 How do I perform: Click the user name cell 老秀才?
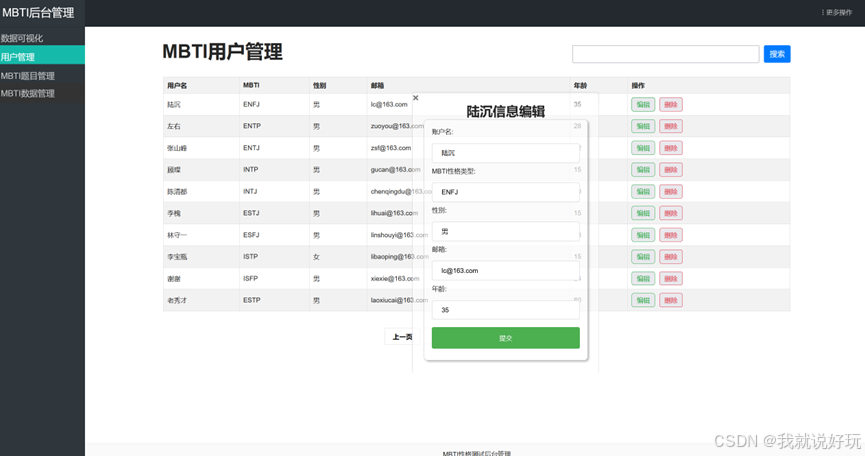coord(177,300)
